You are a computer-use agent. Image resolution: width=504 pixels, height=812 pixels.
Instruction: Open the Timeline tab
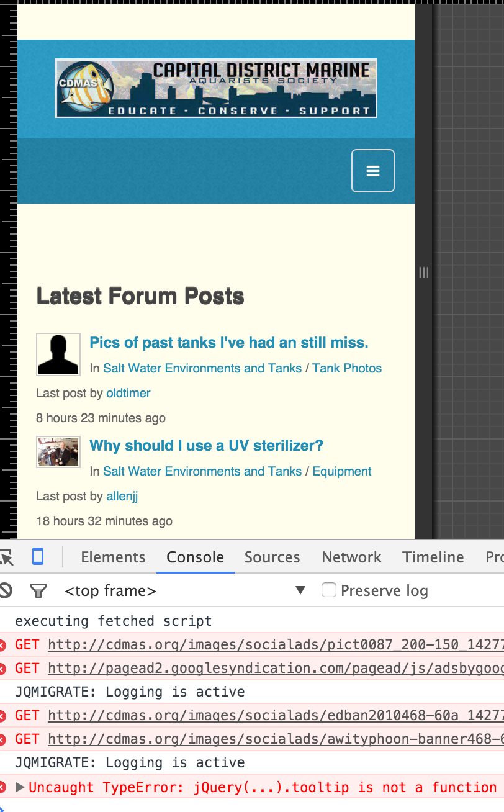[x=433, y=557]
